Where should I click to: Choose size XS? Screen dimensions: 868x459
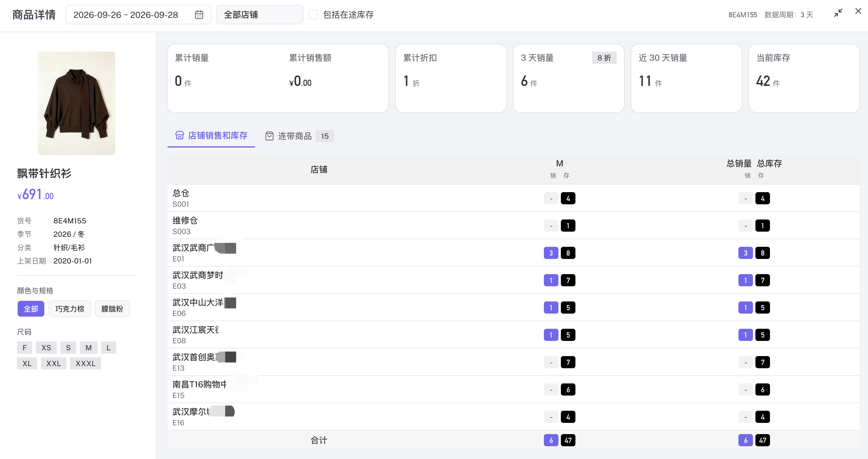[46, 348]
